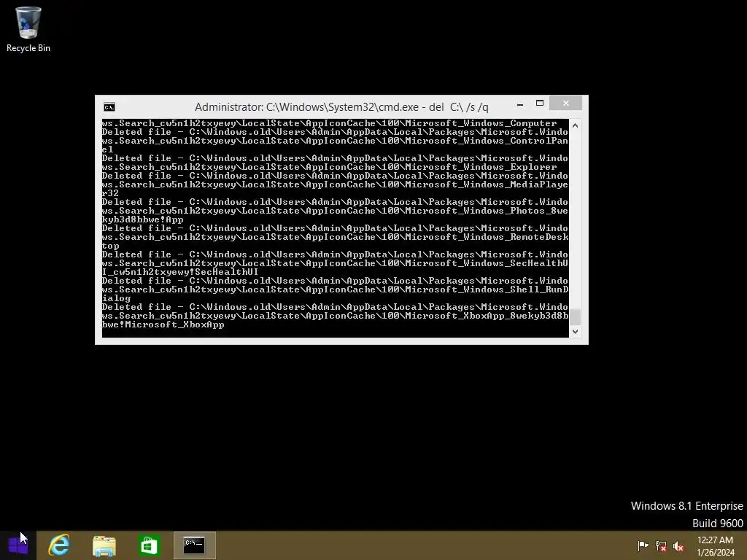Click the line ending 'Microsoft_Windows_Shell_RunD'
The image size is (747, 560).
point(335,289)
